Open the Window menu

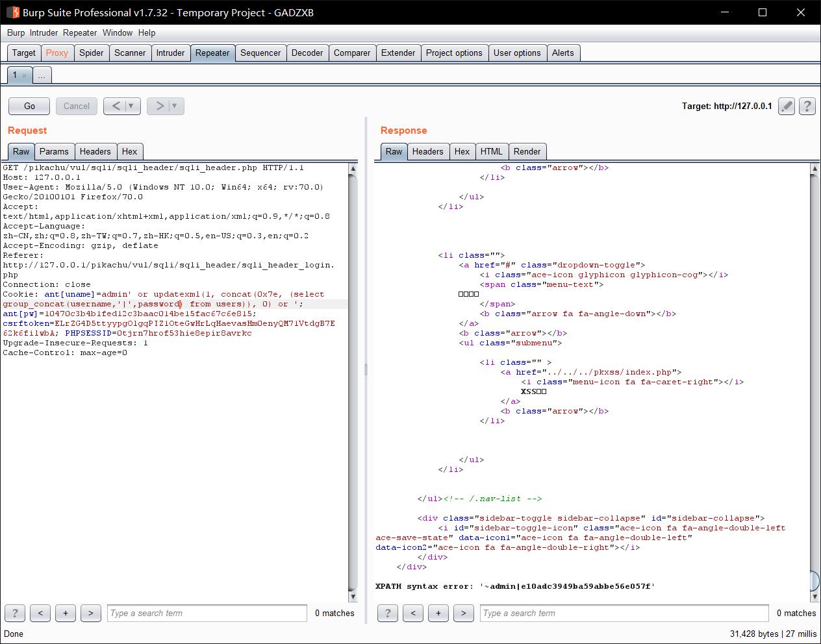click(118, 32)
